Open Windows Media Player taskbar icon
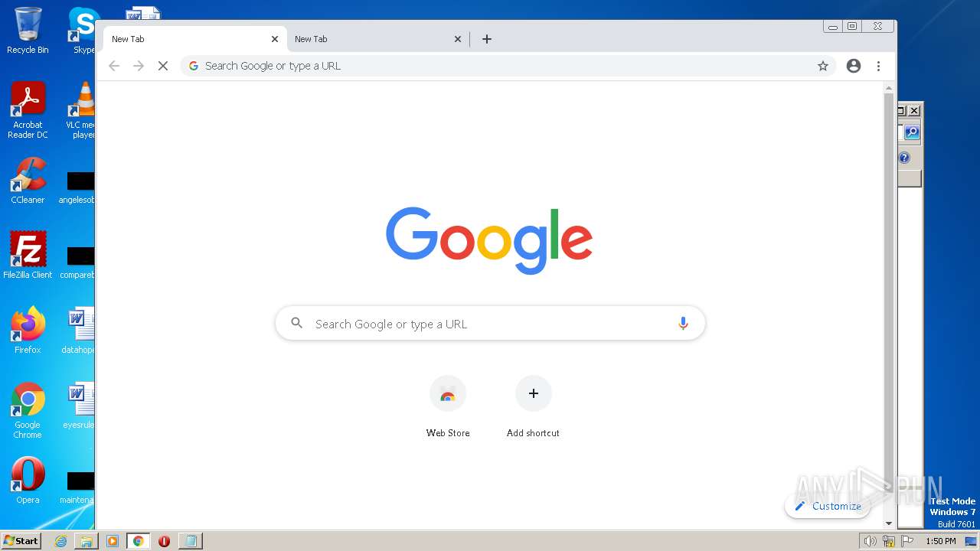Screen dimensions: 980x551 (x=113, y=541)
